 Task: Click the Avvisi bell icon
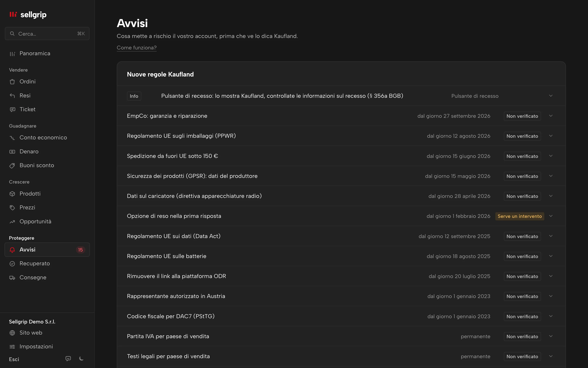[12, 250]
